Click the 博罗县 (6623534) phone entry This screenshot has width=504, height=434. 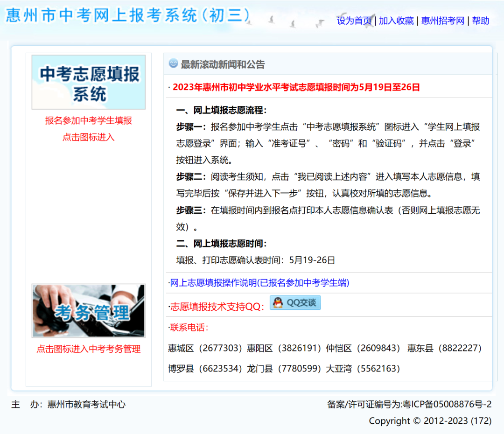pos(205,368)
